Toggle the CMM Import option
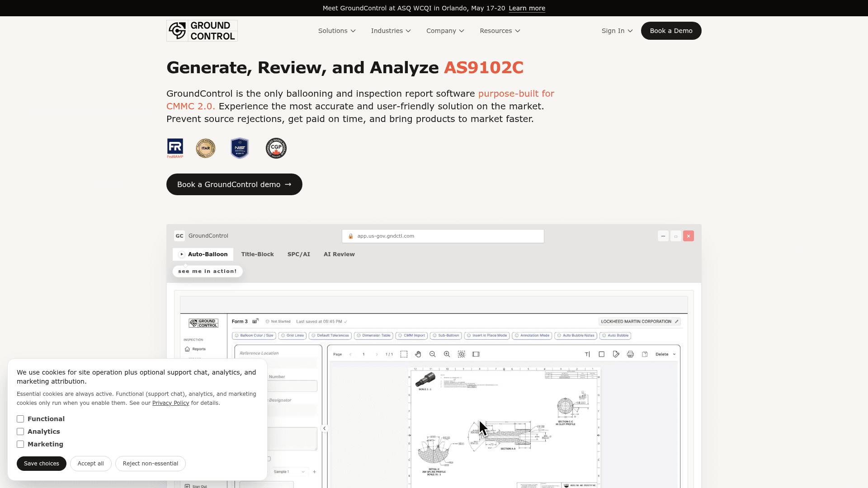The width and height of the screenshot is (868, 488). click(x=411, y=336)
